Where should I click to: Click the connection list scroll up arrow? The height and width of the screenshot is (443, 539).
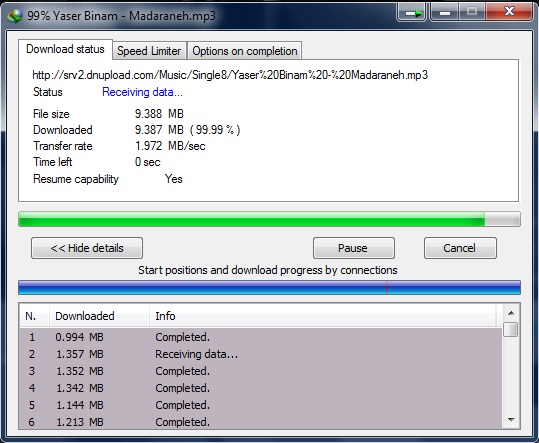[x=511, y=313]
